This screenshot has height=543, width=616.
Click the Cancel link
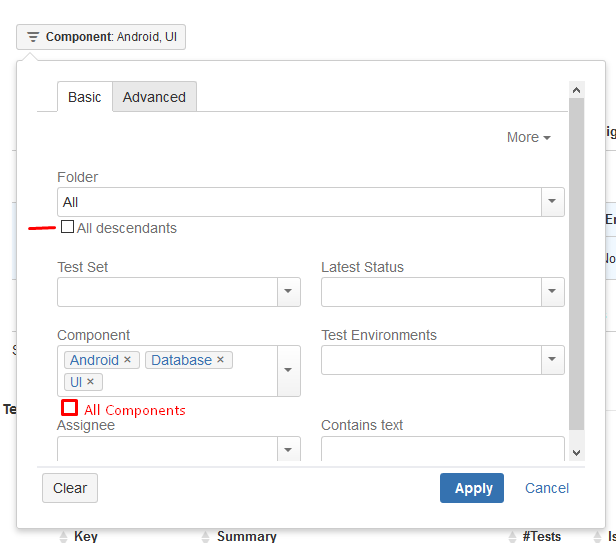click(x=547, y=488)
